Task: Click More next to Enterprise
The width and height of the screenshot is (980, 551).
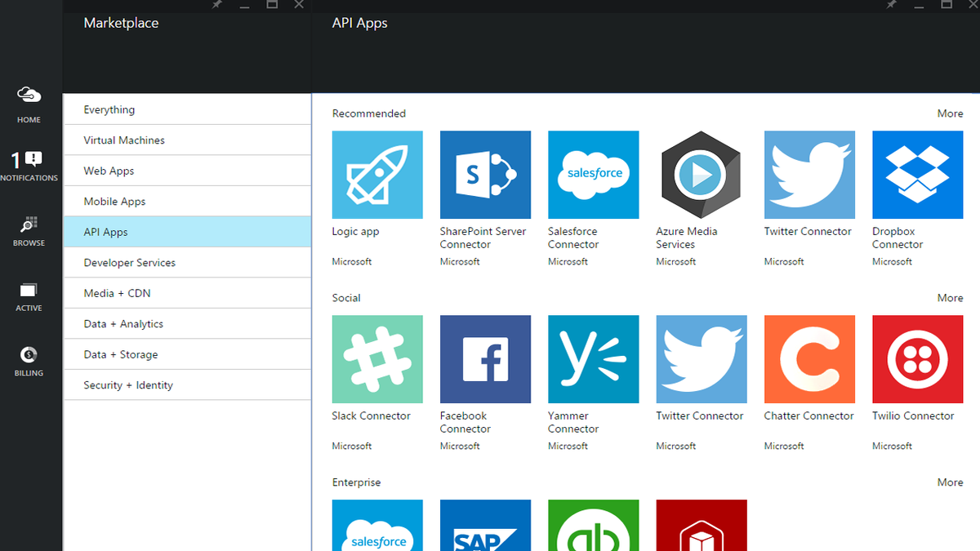Action: (950, 482)
